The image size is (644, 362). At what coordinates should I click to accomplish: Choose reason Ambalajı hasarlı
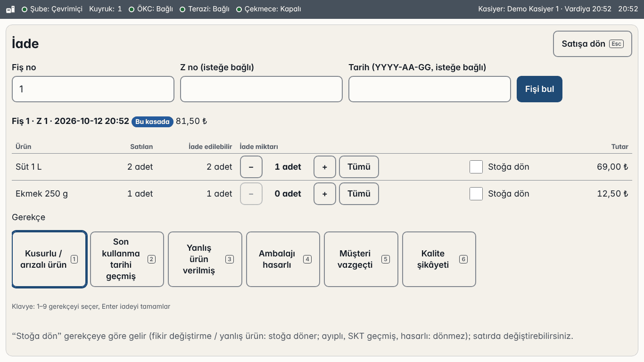click(x=283, y=259)
